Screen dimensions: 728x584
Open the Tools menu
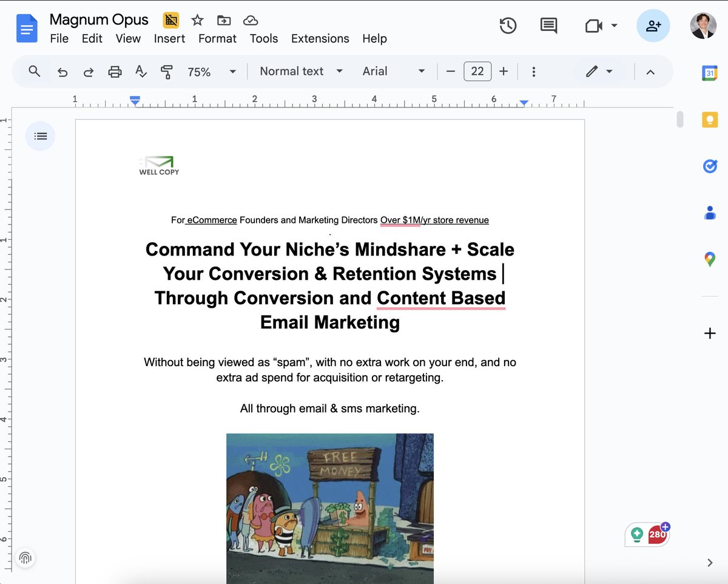click(x=264, y=38)
